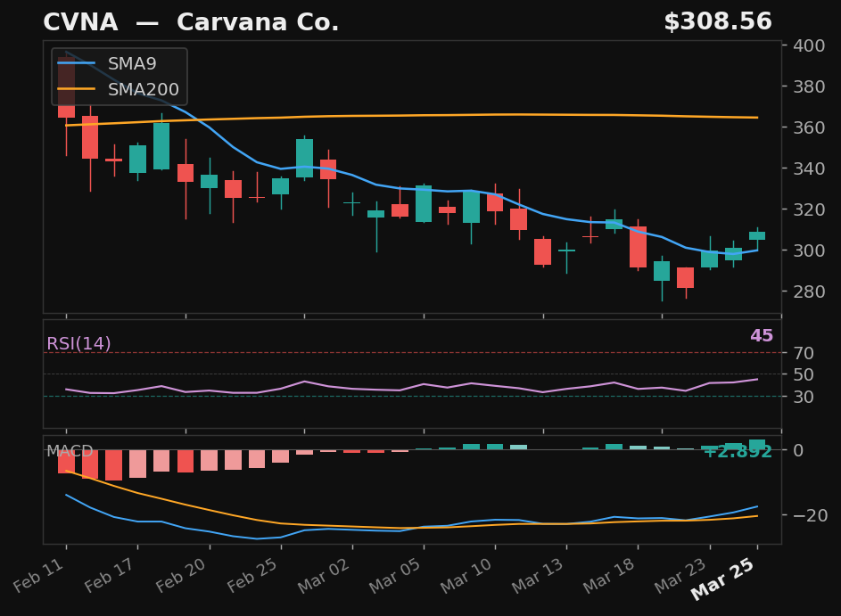Viewport: 841px width, 616px height.
Task: Click the RSI(14) panel title
Action: (78, 342)
